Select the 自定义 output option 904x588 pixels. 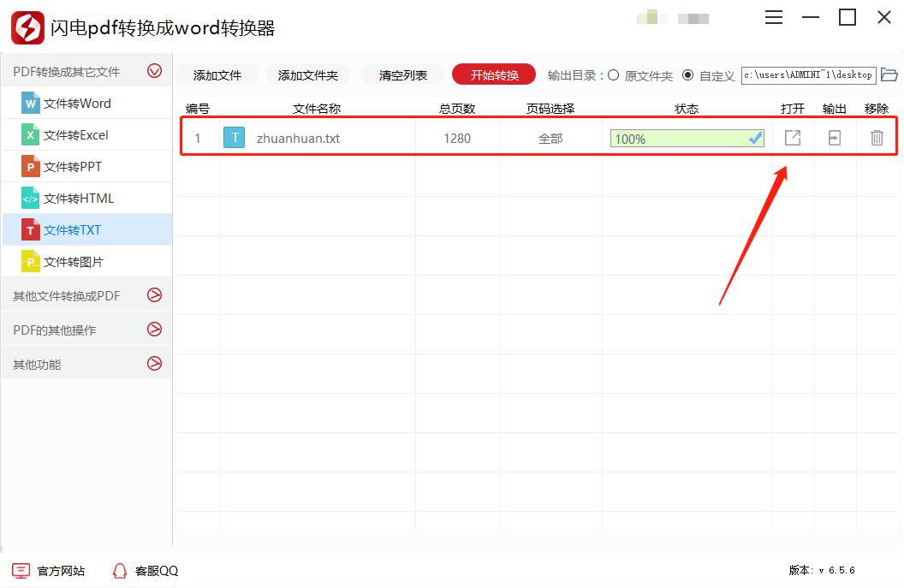(688, 74)
